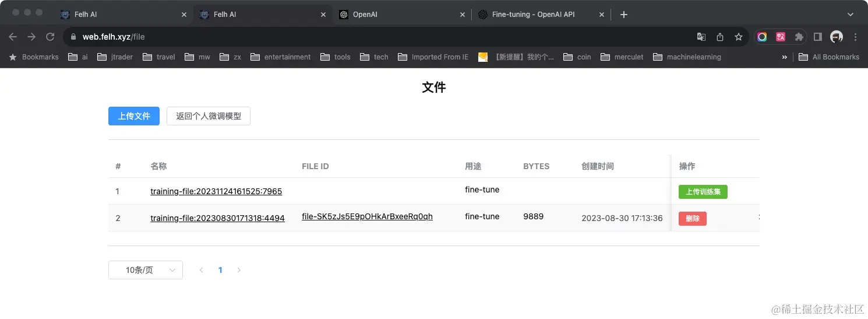Image resolution: width=868 pixels, height=319 pixels.
Task: Close the OpenAI tab
Action: tap(463, 15)
